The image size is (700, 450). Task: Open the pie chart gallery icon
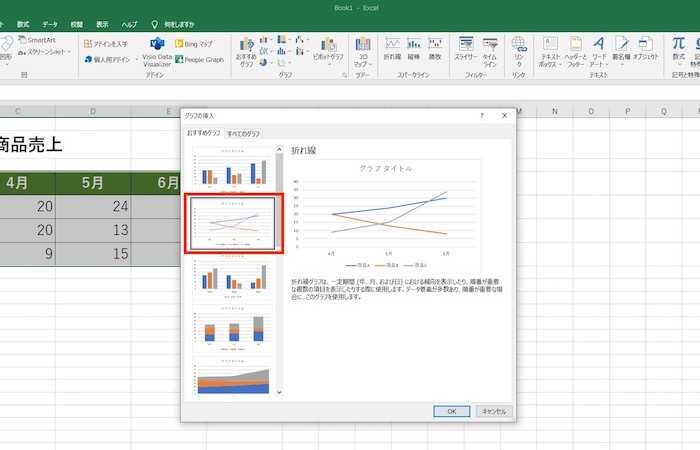click(263, 62)
